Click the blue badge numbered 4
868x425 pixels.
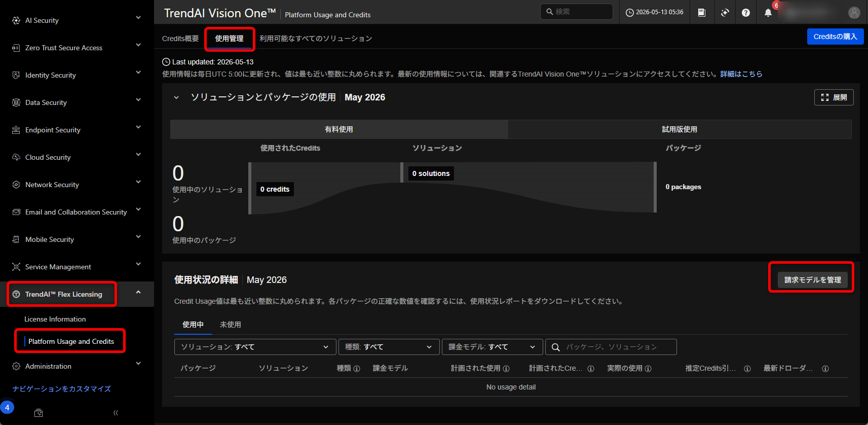(7, 407)
